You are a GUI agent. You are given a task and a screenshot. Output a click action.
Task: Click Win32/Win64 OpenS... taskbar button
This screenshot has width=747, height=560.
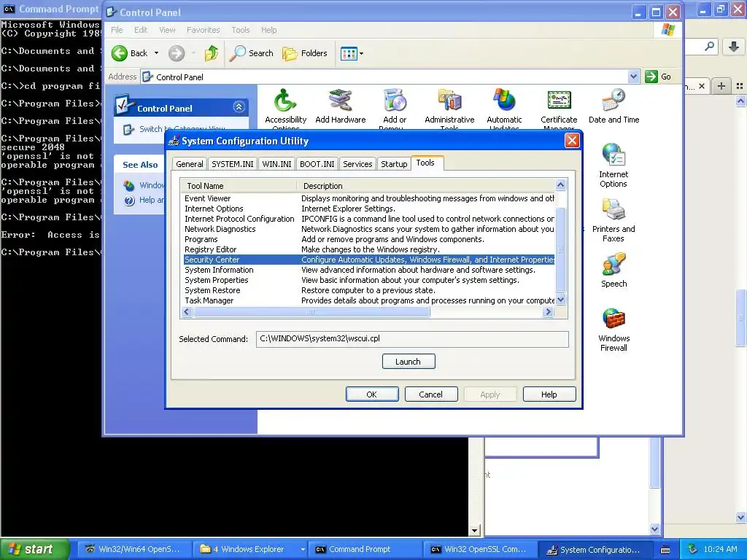tap(134, 549)
